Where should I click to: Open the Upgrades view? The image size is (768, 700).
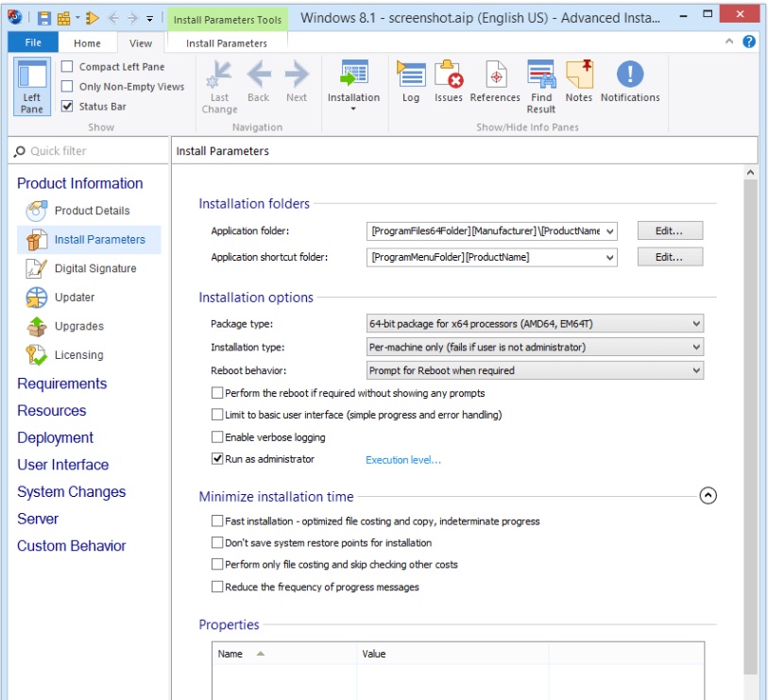65,326
